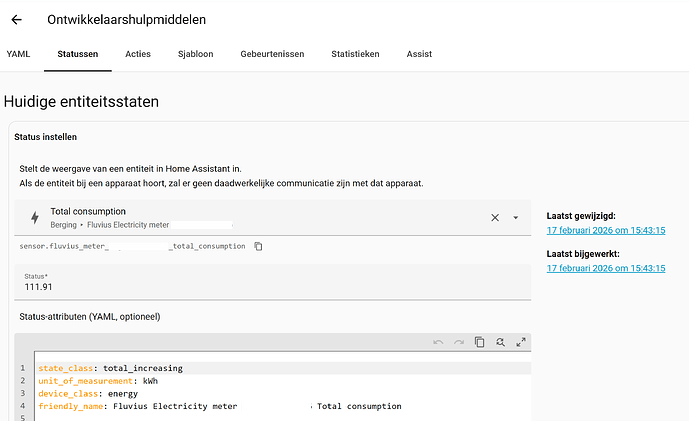This screenshot has height=421, width=689.
Task: Open the Sjabloon tab
Action: tap(196, 54)
